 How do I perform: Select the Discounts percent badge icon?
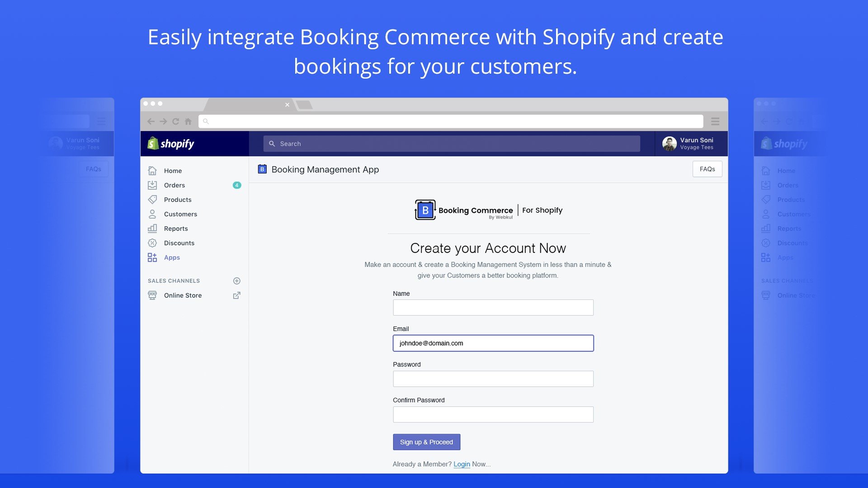click(152, 243)
